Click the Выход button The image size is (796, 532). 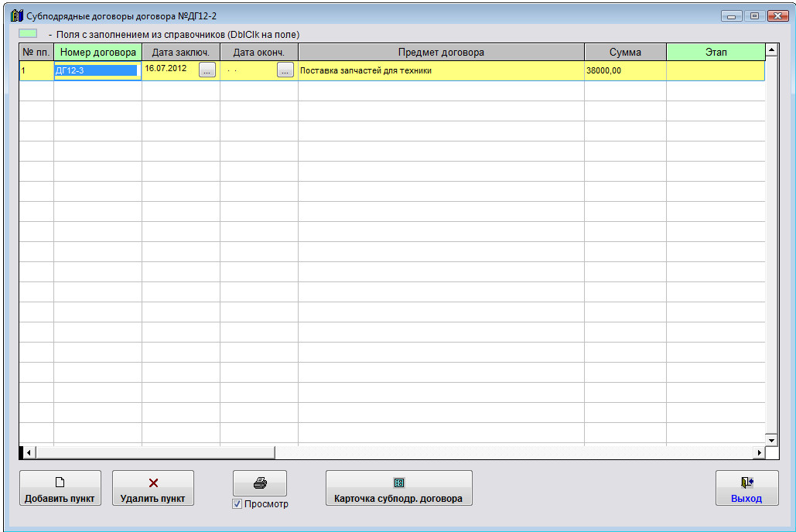click(746, 488)
